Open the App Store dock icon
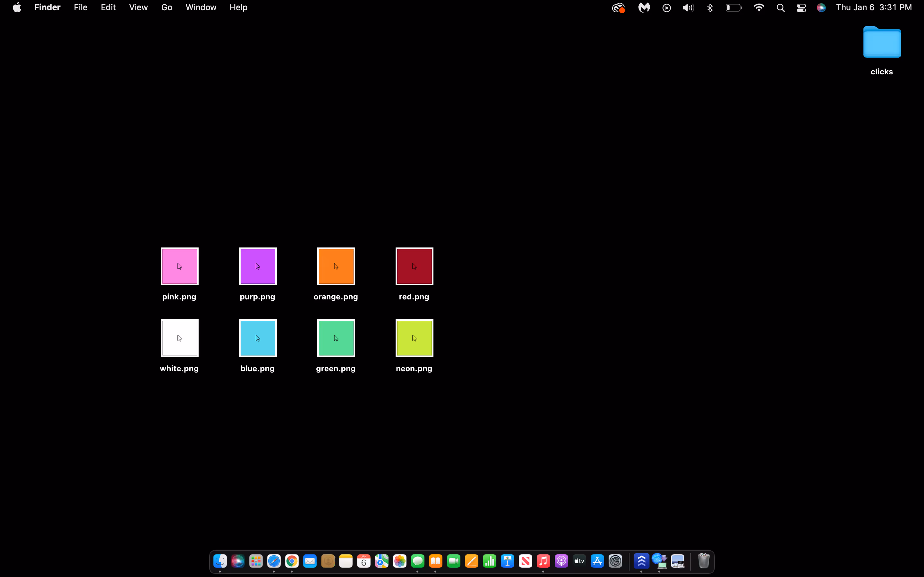Viewport: 924px width, 577px height. [597, 561]
